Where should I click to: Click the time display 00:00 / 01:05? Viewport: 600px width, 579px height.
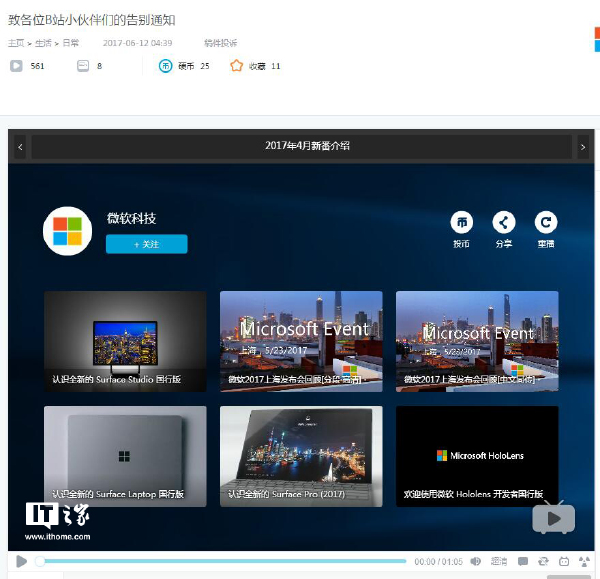(x=439, y=562)
